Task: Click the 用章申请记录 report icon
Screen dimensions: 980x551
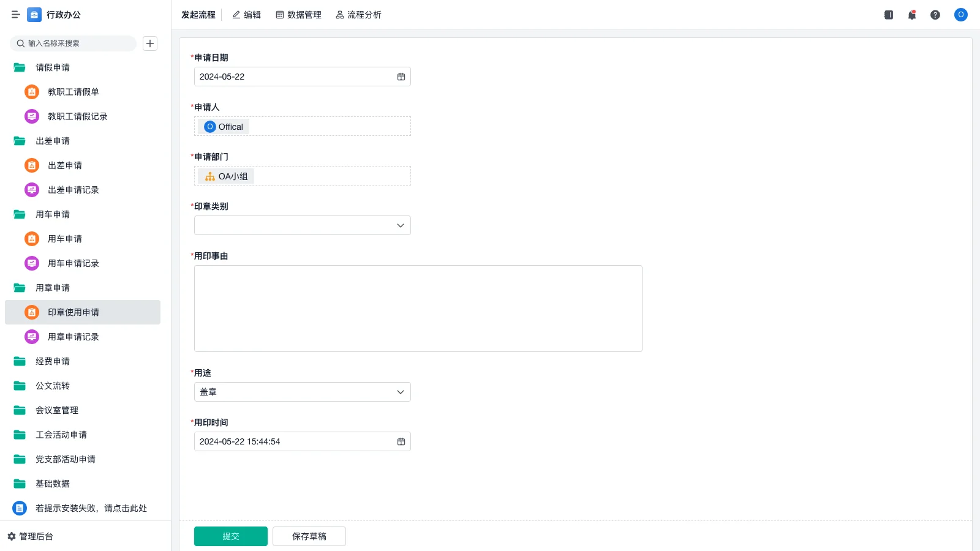Action: click(32, 337)
